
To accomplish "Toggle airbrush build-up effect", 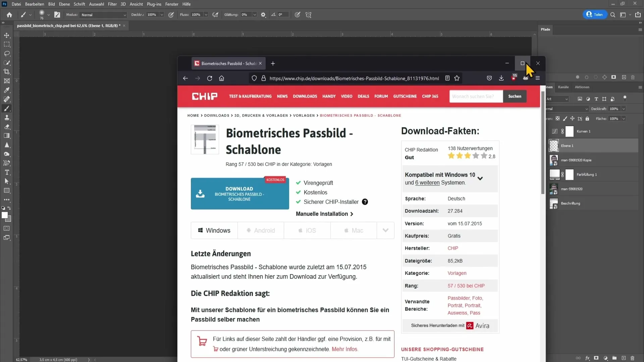I will point(215,15).
